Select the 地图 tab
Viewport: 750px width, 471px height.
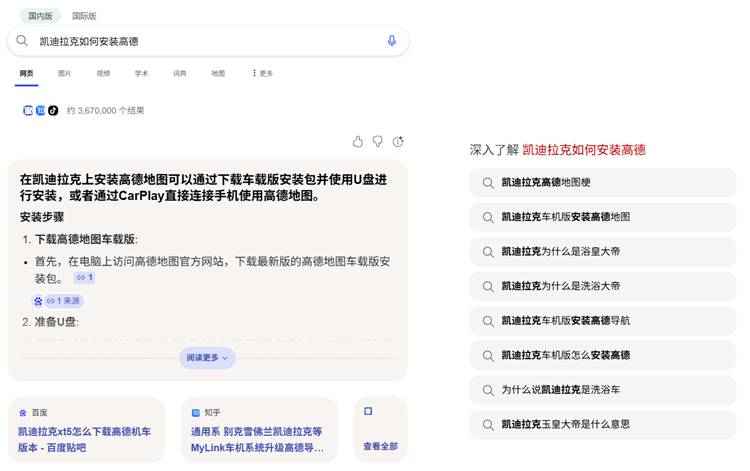point(218,73)
